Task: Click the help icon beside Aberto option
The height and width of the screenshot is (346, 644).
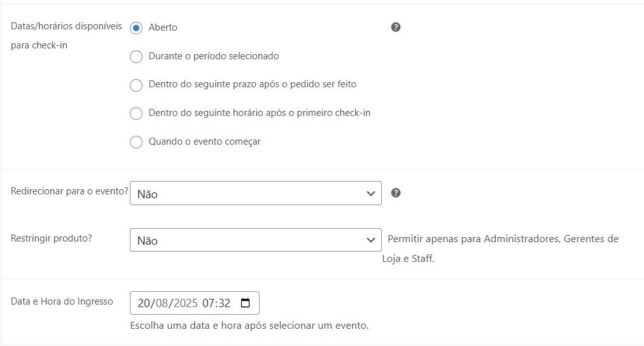Action: (x=396, y=27)
